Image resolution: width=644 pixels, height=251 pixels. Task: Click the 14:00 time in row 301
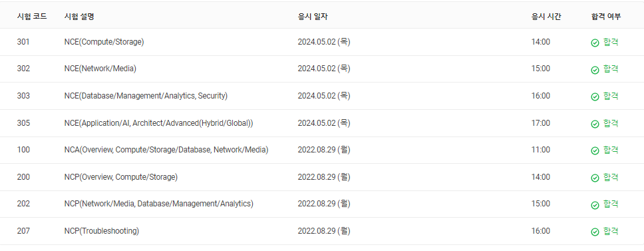(x=540, y=42)
